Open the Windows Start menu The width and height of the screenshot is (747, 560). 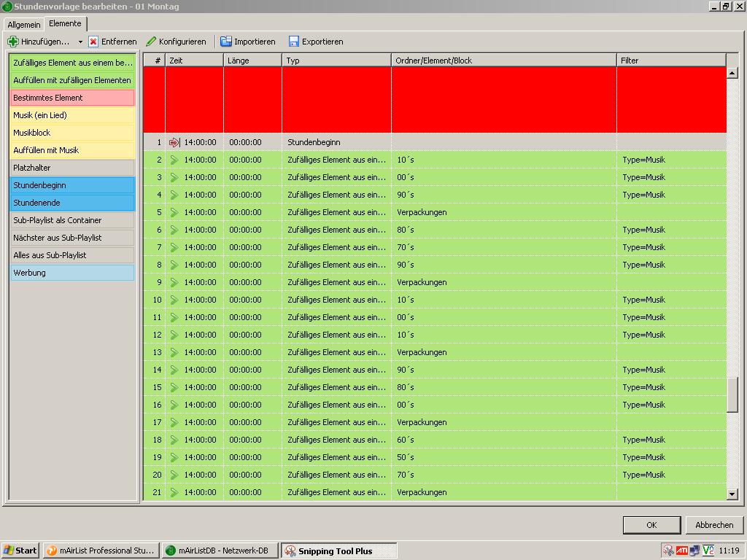[20, 551]
